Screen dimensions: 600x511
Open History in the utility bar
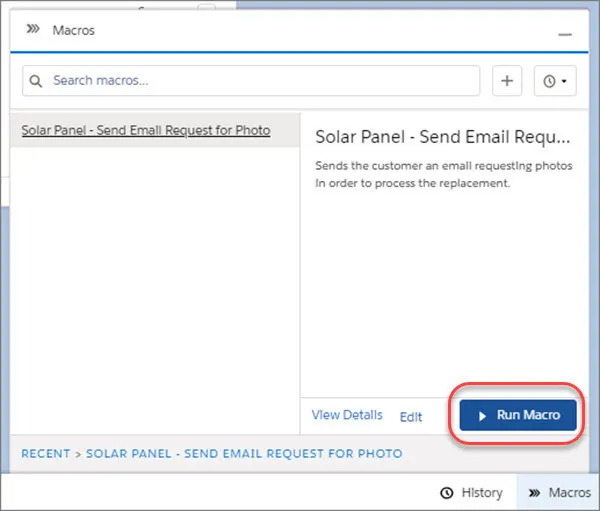coord(471,493)
